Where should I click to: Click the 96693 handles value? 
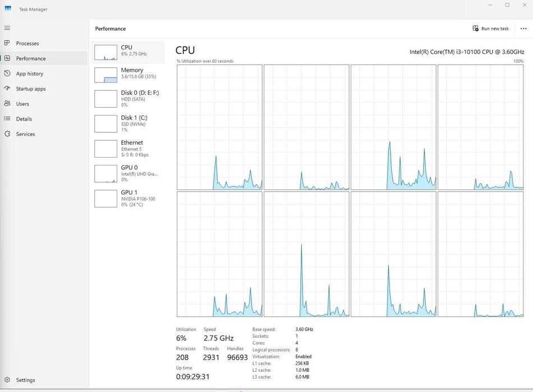[237, 358]
